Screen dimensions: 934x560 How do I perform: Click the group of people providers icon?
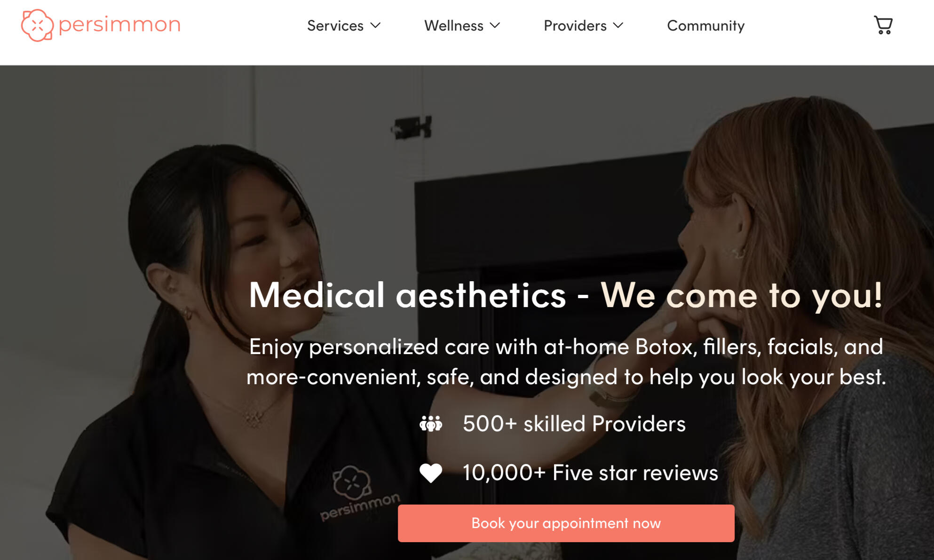[x=431, y=424]
